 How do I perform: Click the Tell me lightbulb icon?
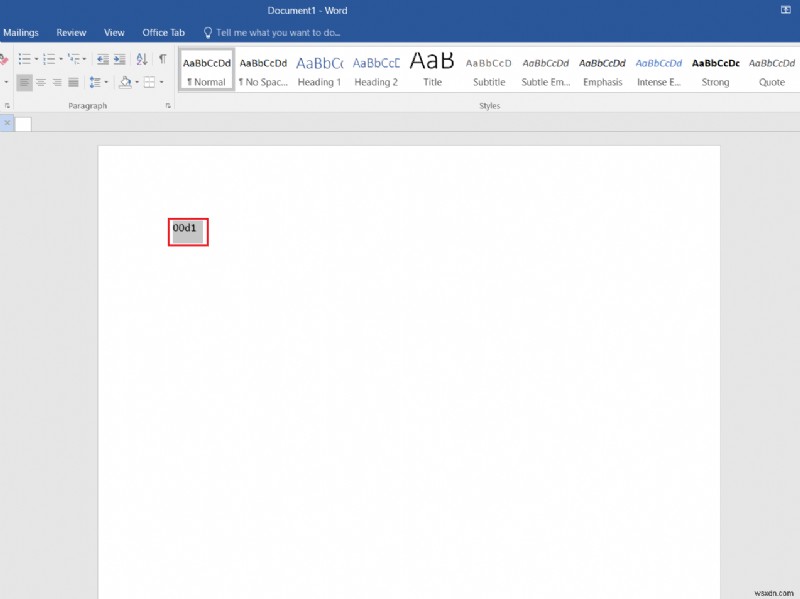click(x=208, y=33)
